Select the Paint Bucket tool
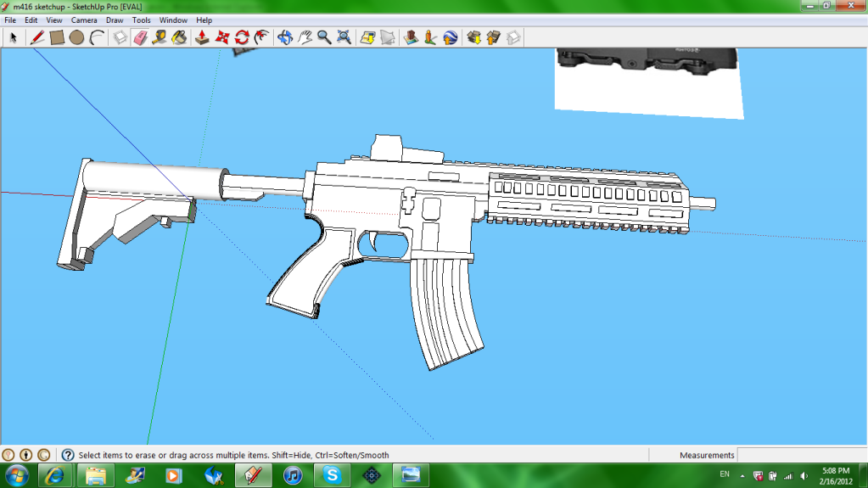 (x=179, y=37)
